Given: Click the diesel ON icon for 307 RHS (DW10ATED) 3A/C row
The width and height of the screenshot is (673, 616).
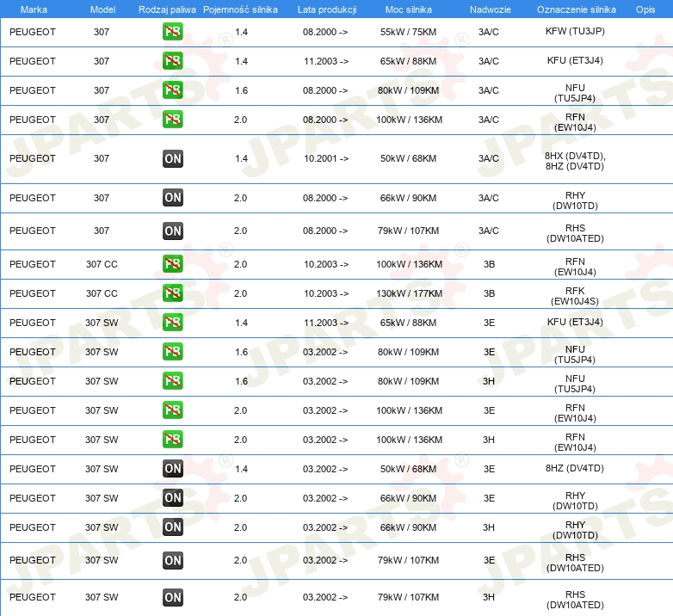Looking at the screenshot, I should (x=172, y=231).
